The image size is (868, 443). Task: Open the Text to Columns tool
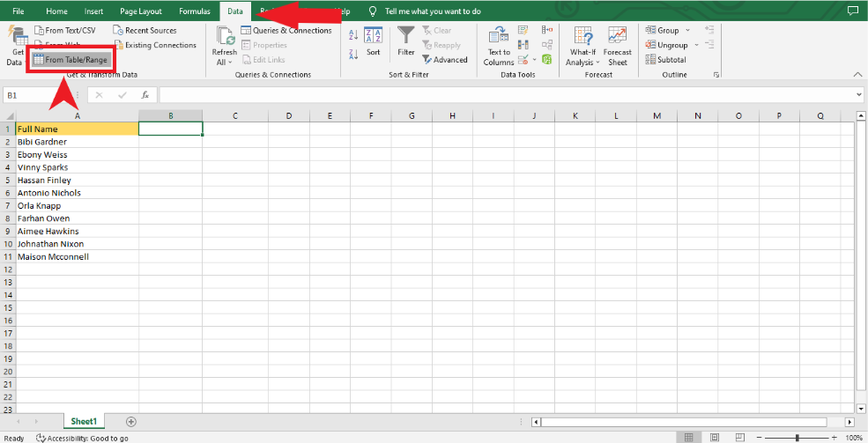(499, 46)
